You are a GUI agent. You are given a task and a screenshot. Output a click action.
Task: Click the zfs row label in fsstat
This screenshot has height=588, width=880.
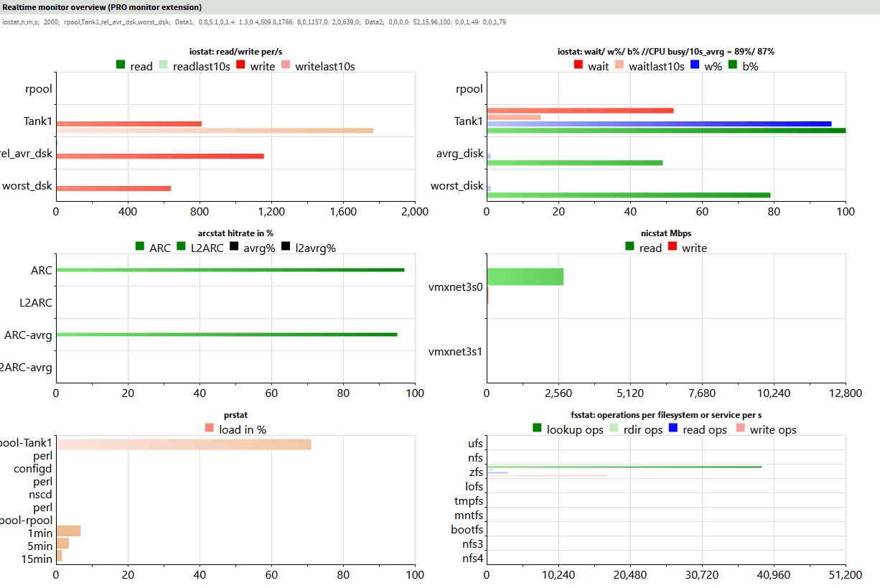point(474,472)
